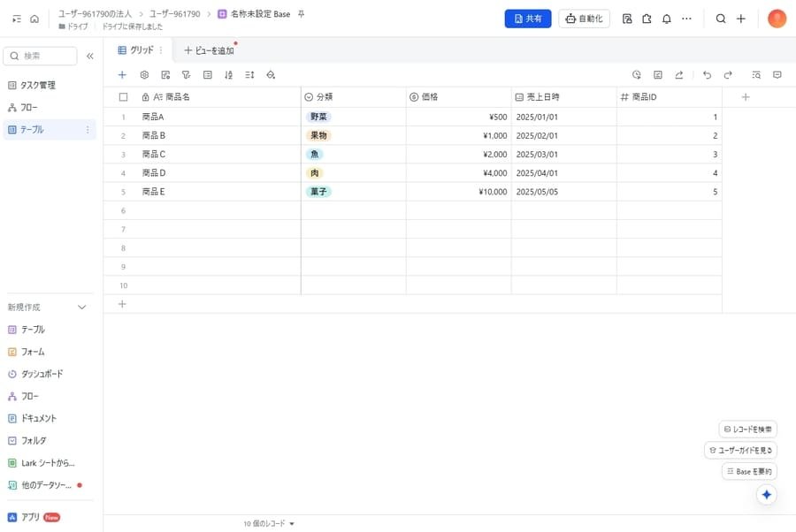Toggle the select-all checkbox in the header

click(x=123, y=97)
